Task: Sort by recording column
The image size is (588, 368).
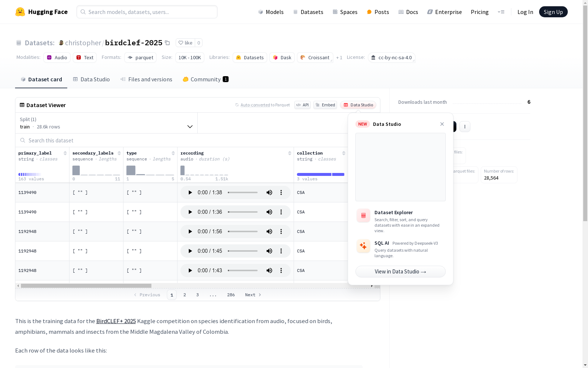Action: point(290,153)
